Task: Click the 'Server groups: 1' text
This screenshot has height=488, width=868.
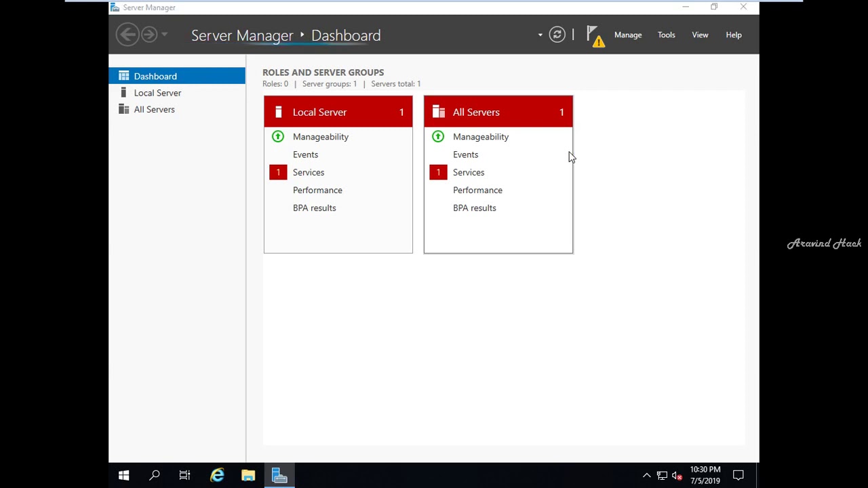Action: [330, 84]
